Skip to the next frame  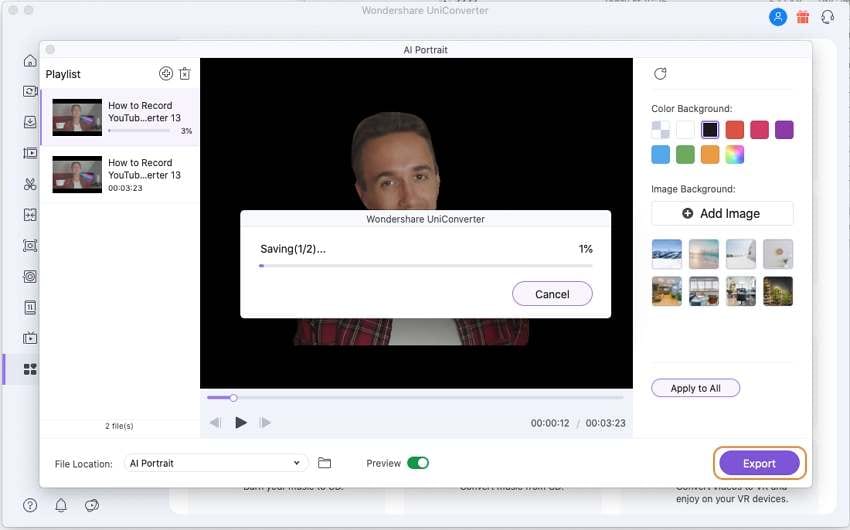point(265,423)
